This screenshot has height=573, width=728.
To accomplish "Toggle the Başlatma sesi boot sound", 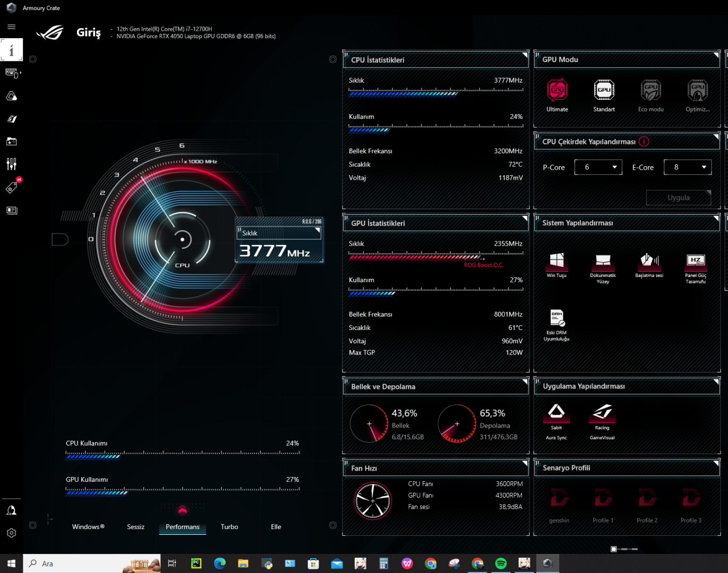I will (x=649, y=260).
